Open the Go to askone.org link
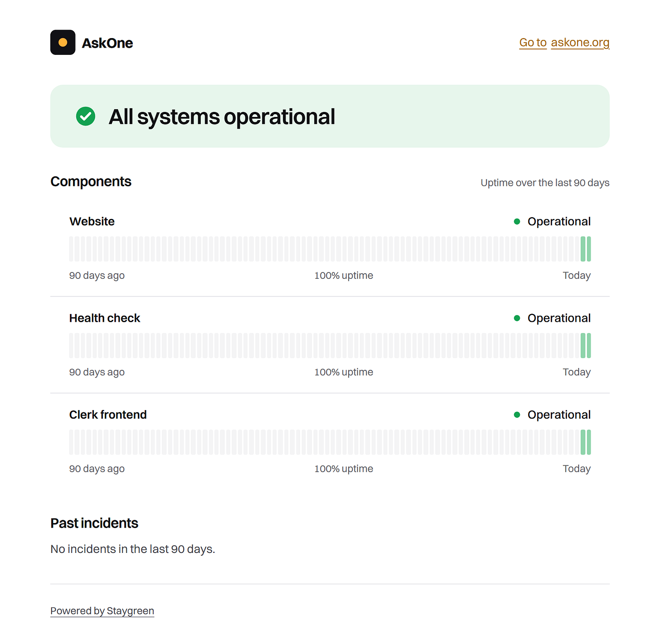The width and height of the screenshot is (660, 644). 564,43
